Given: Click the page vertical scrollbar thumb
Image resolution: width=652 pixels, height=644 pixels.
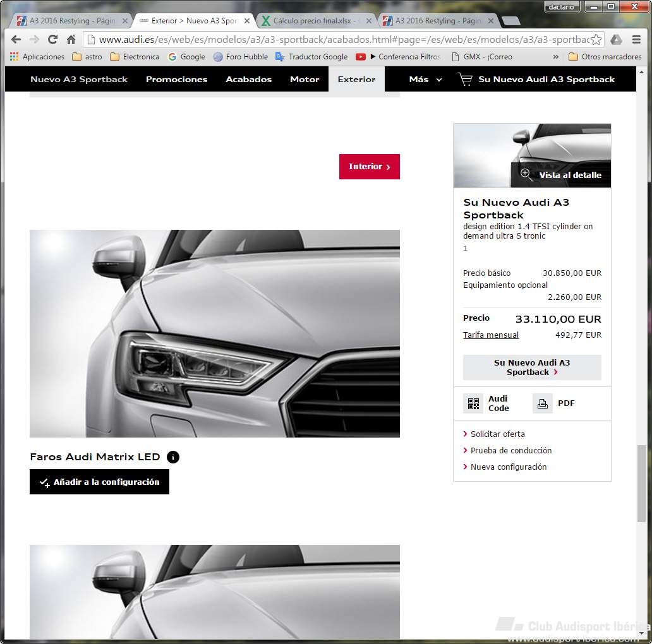Looking at the screenshot, I should pos(642,484).
